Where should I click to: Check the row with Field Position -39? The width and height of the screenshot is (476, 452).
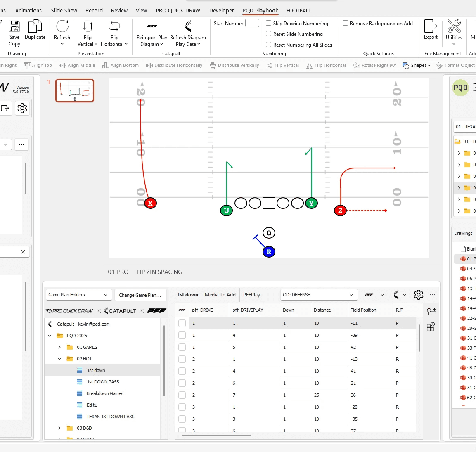tap(182, 335)
